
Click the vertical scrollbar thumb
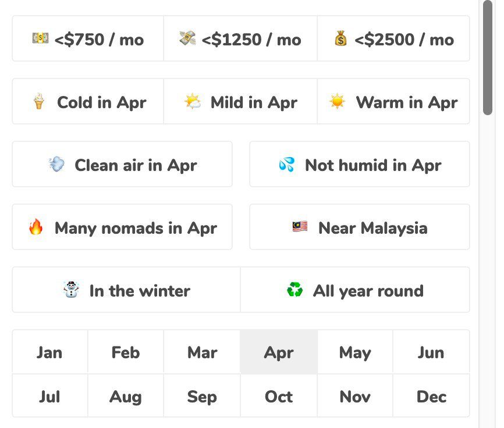(488, 58)
